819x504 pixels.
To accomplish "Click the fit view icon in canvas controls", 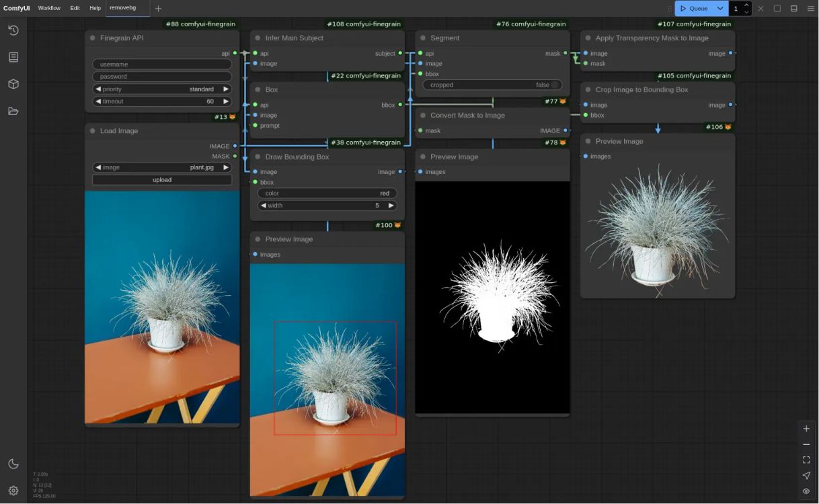I will pos(806,460).
